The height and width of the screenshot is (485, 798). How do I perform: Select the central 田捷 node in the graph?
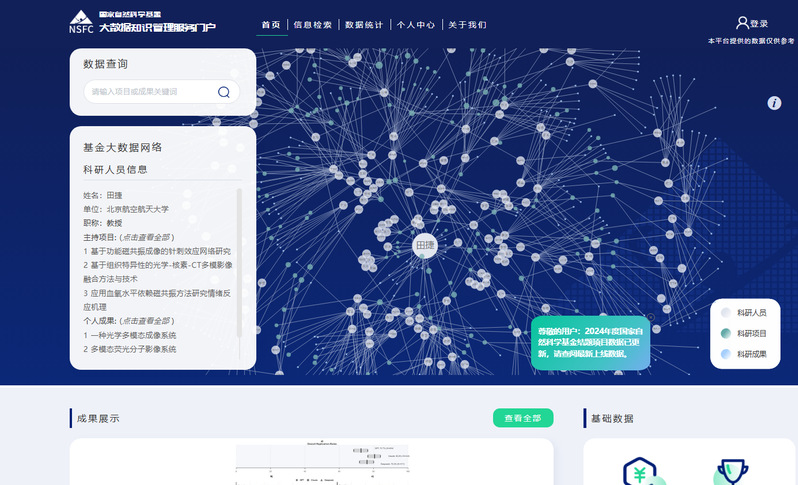[x=425, y=245]
